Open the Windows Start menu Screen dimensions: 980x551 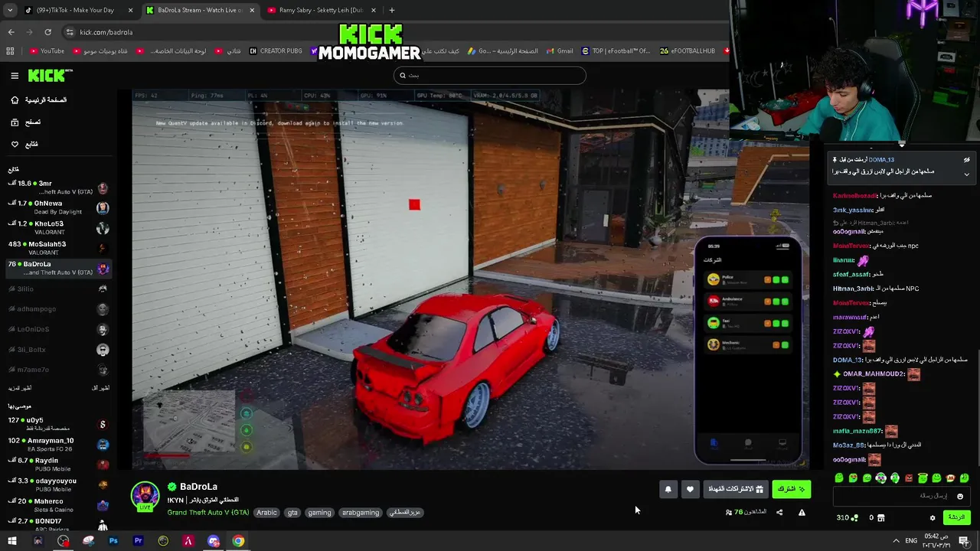click(12, 541)
